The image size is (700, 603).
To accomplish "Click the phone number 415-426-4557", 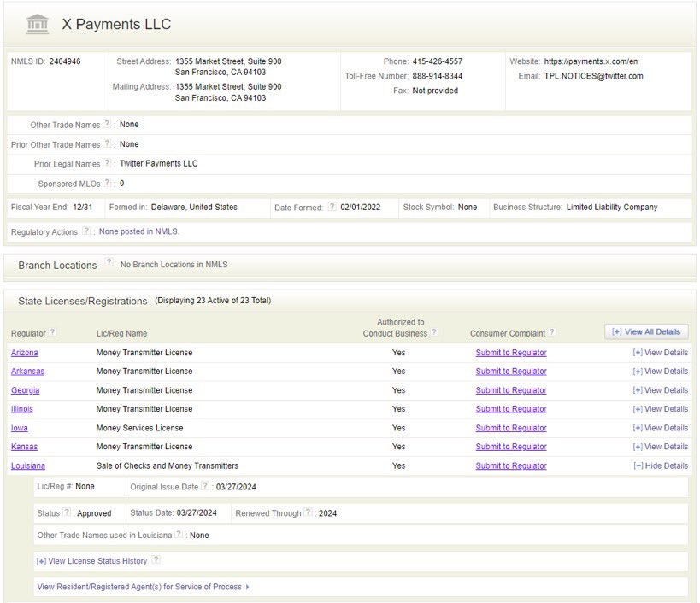I will point(438,61).
